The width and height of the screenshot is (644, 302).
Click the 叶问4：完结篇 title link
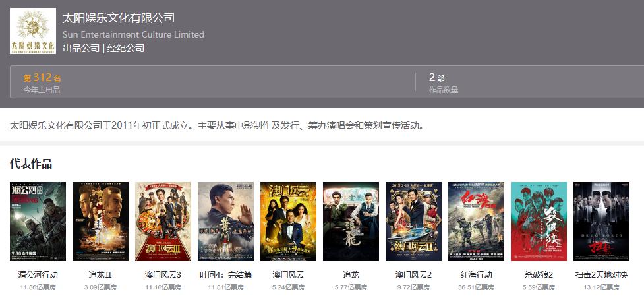[x=226, y=274]
